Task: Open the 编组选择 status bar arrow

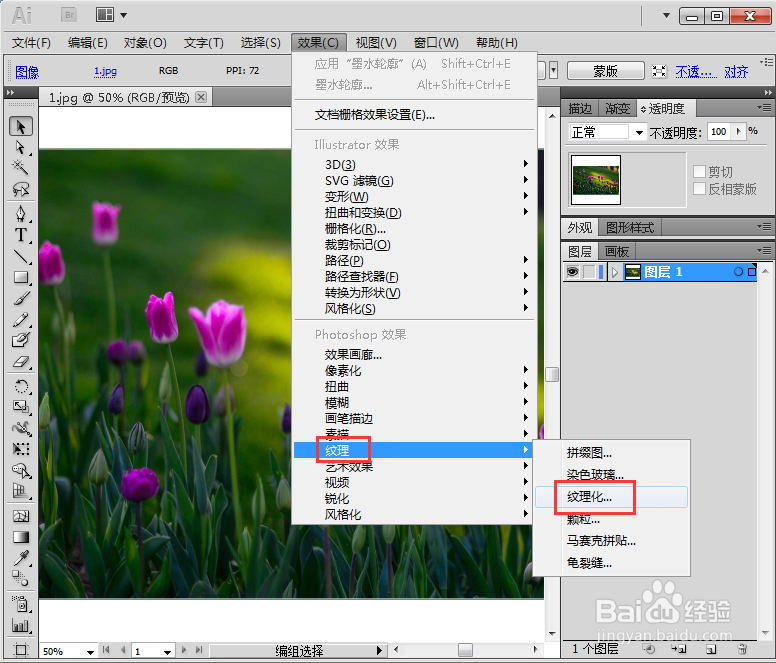Action: [x=380, y=650]
